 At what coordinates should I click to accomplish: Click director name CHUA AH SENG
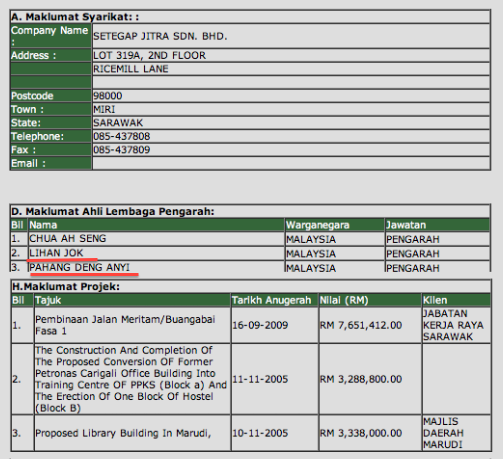(68, 239)
